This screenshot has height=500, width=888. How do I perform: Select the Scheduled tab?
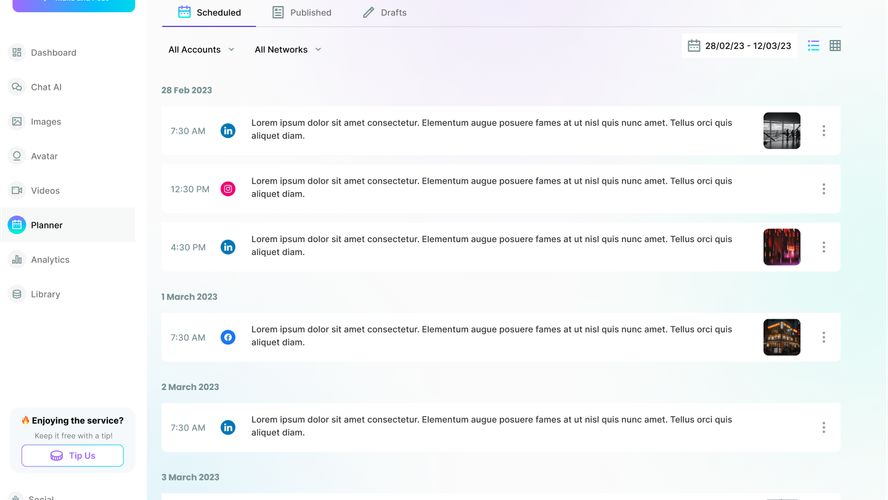click(x=209, y=13)
